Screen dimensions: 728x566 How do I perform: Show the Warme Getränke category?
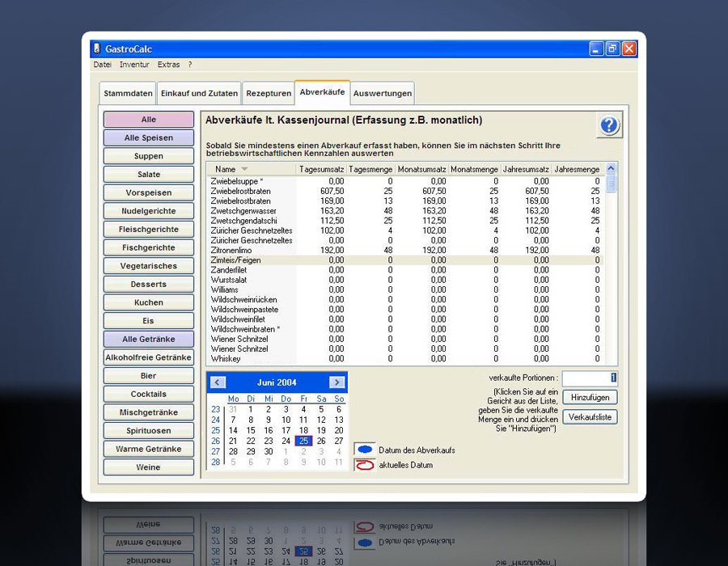pyautogui.click(x=149, y=449)
